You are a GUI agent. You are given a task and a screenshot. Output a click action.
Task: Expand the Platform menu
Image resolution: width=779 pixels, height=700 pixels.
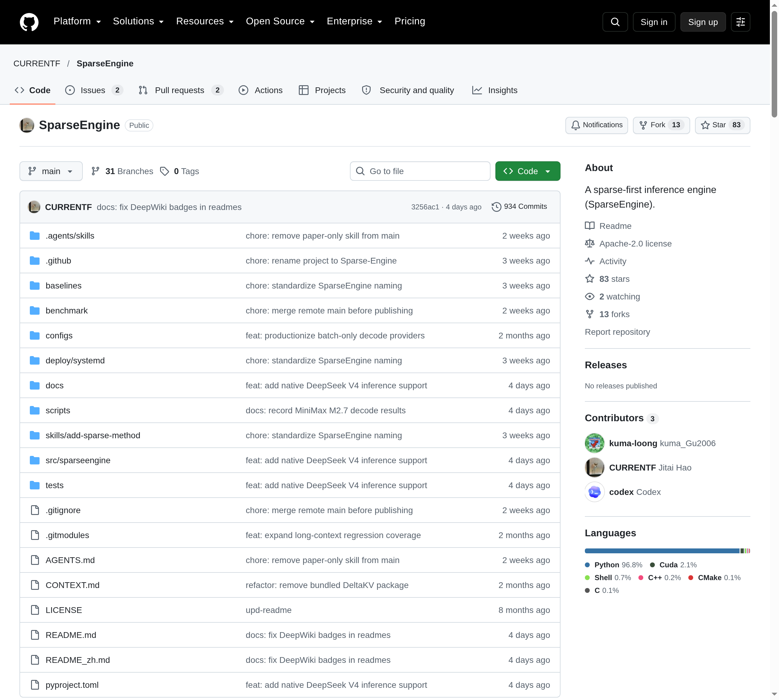(x=77, y=22)
